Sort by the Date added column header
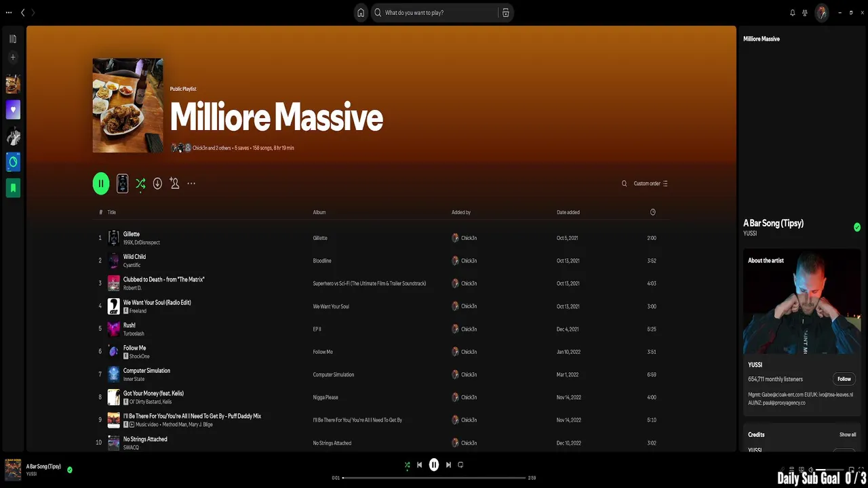868x488 pixels. coord(568,212)
